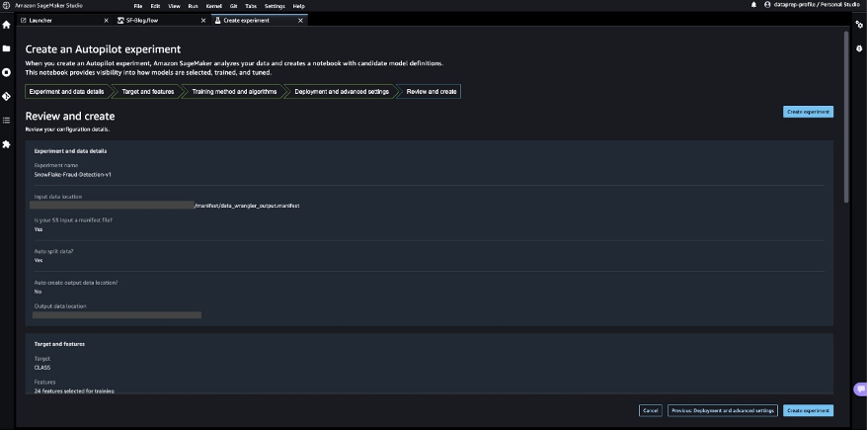This screenshot has height=430, width=868.
Task: Close the SF-Blog.flow tab
Action: [x=203, y=21]
